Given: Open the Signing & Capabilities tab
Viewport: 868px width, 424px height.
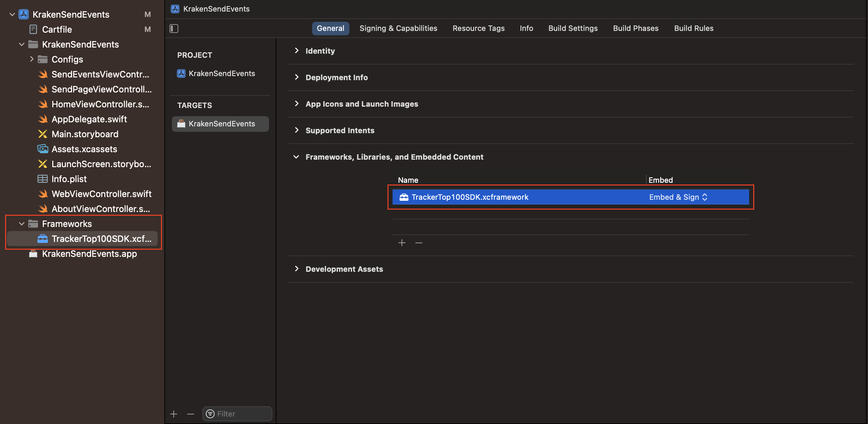Looking at the screenshot, I should coord(398,29).
